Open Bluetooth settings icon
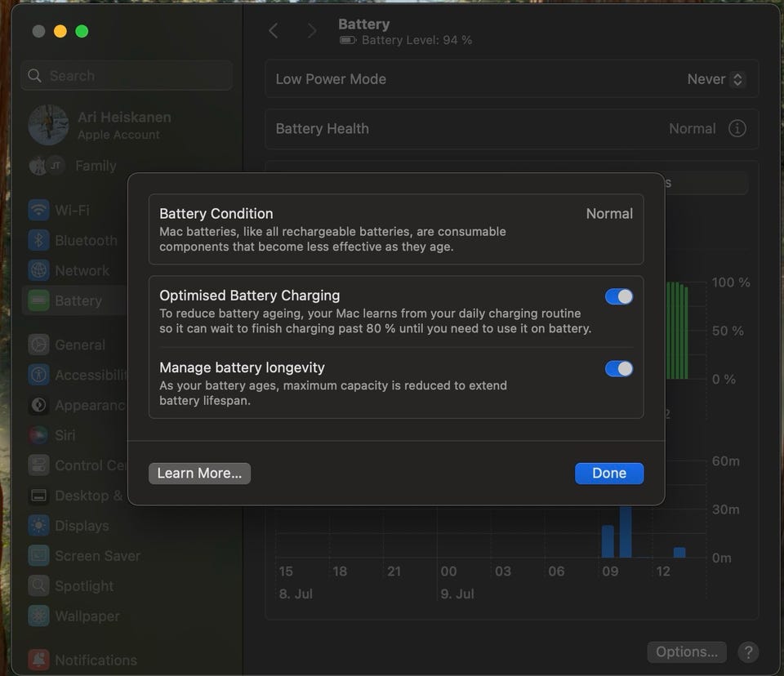The width and height of the screenshot is (784, 676). (x=38, y=240)
